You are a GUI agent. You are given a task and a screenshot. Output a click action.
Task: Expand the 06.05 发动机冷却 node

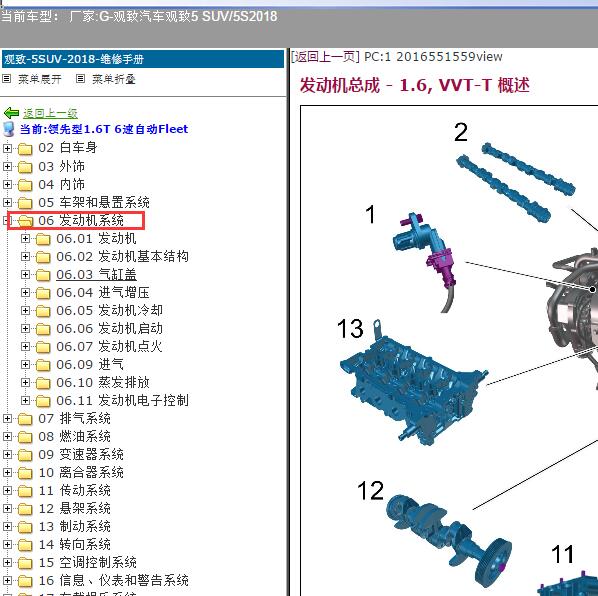(x=25, y=310)
